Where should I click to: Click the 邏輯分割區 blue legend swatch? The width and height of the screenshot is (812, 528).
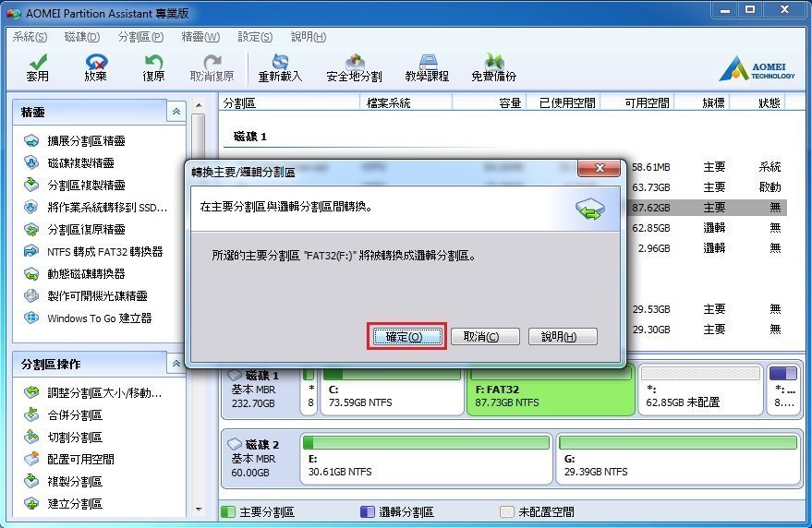tap(367, 512)
